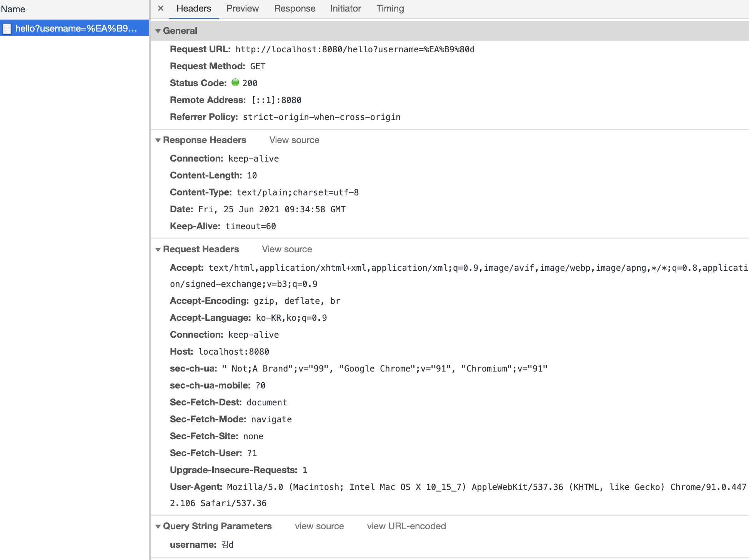
Task: Open the Timing tab
Action: [x=390, y=8]
